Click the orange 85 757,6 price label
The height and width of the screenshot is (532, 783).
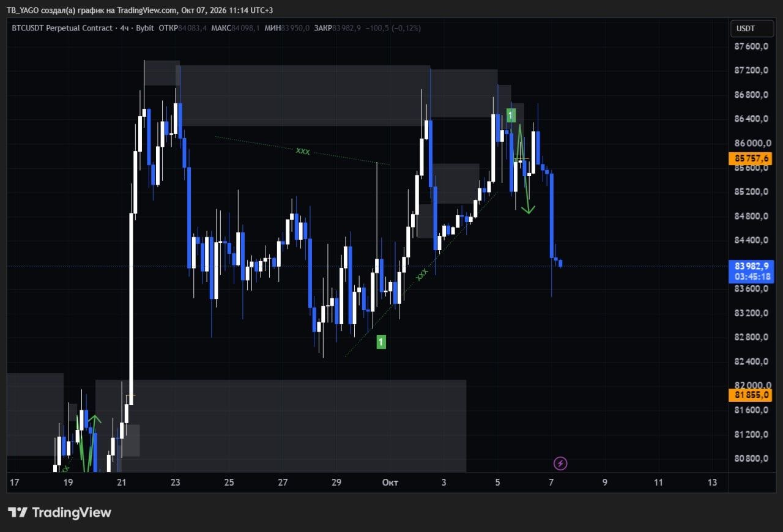point(751,158)
